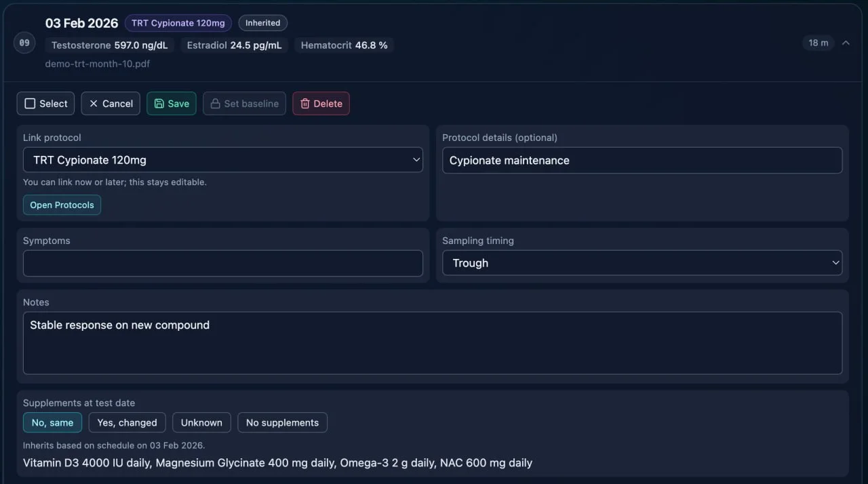Click the TRT Cypionate 120mg protocol tag
The height and width of the screenshot is (484, 868).
(178, 23)
